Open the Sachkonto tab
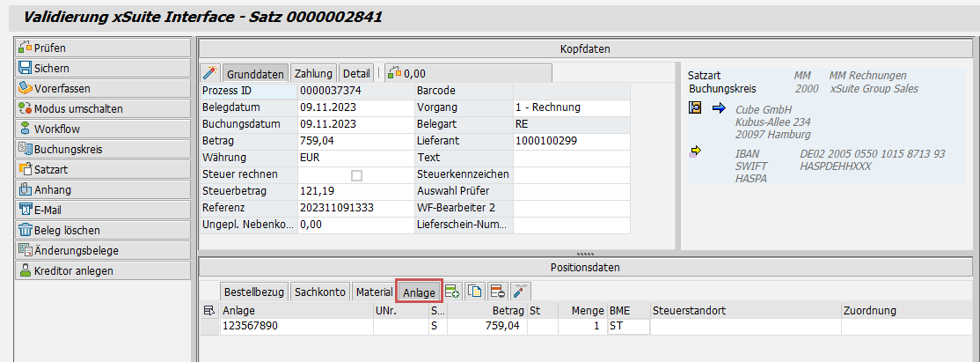Screen dimensions: 980x362 click(319, 292)
